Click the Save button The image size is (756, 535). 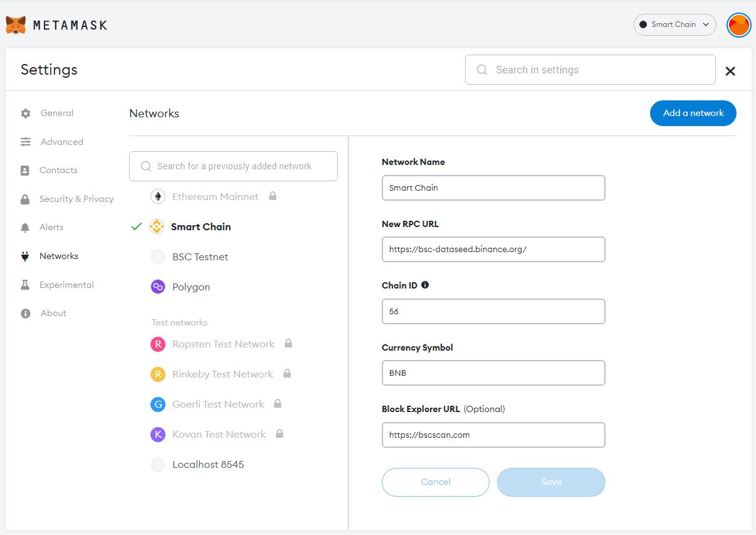tap(551, 482)
